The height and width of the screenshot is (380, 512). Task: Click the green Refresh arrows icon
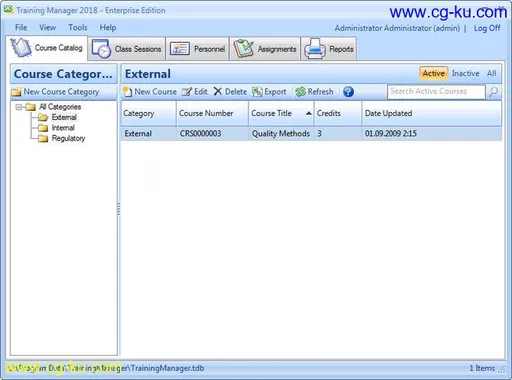click(x=300, y=92)
